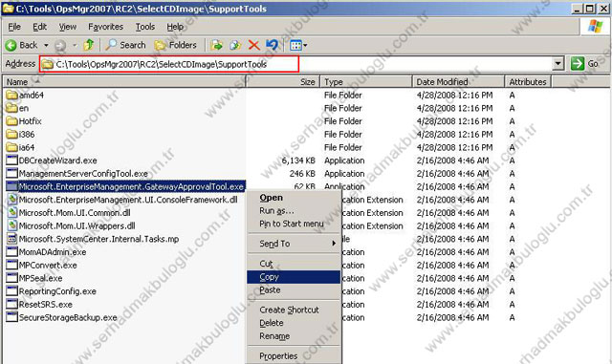612x364 pixels.
Task: Open the File menu
Action: 14,27
